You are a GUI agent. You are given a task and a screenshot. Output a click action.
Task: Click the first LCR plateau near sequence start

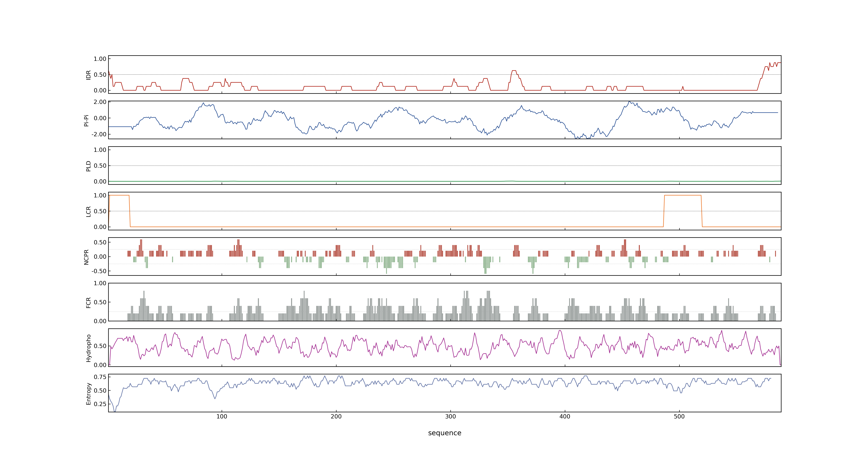point(119,195)
